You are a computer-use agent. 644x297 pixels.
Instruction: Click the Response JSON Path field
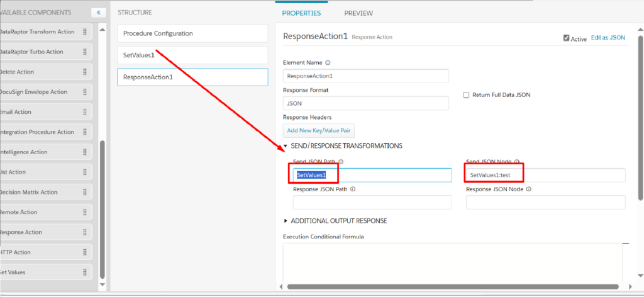click(372, 202)
